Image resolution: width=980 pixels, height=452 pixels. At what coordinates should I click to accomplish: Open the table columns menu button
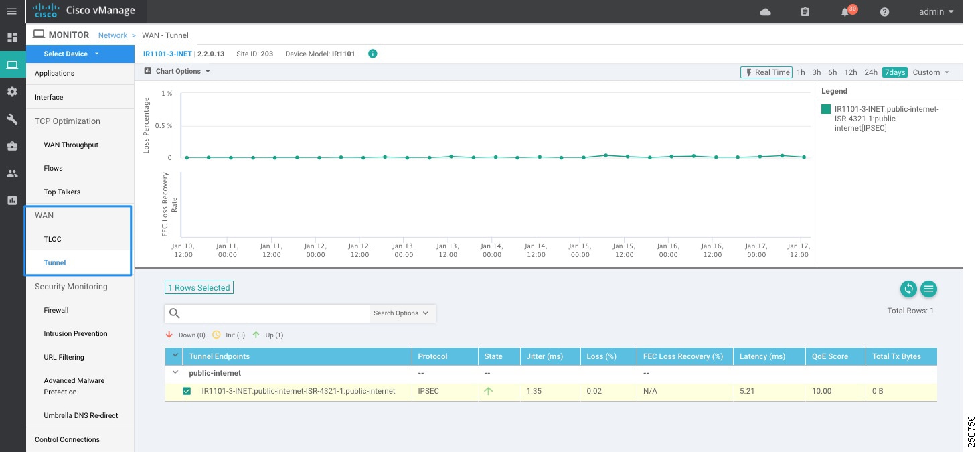928,289
